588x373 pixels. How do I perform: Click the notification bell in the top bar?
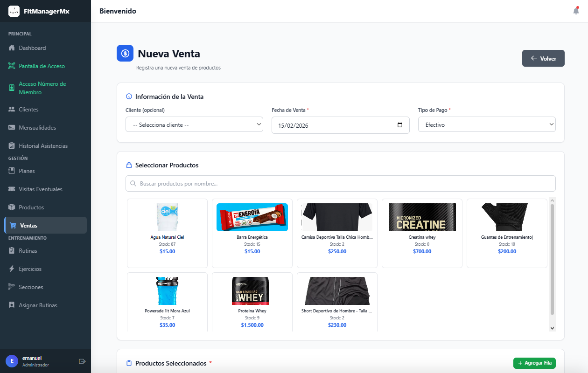pos(576,11)
